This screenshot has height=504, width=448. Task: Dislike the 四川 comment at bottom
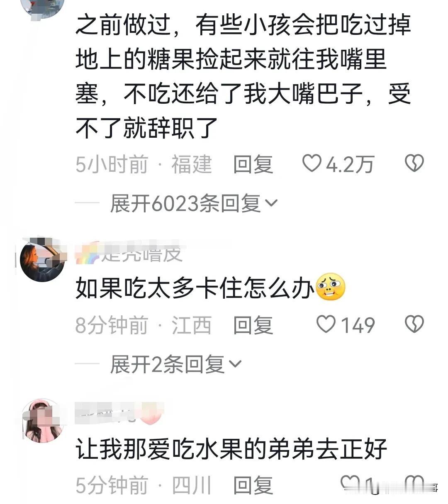pos(414,484)
